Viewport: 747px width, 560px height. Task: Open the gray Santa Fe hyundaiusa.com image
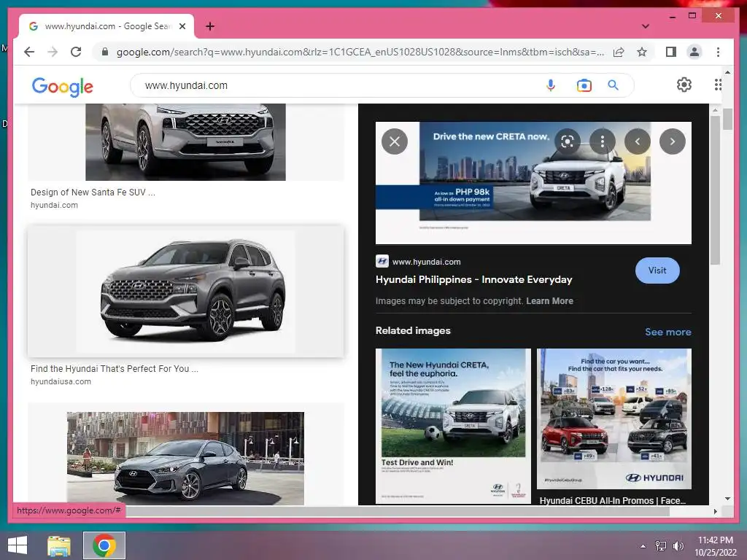[185, 292]
